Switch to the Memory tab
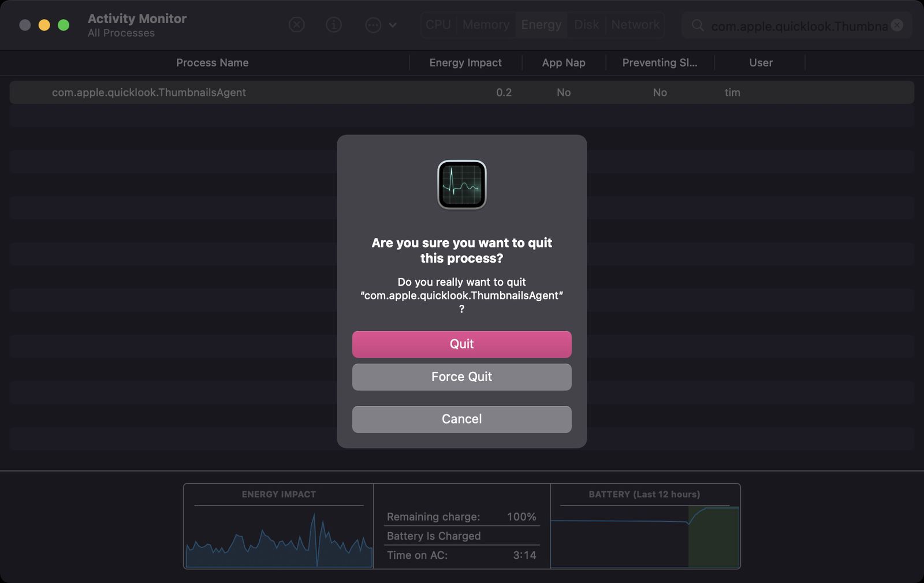This screenshot has height=583, width=924. 486,25
